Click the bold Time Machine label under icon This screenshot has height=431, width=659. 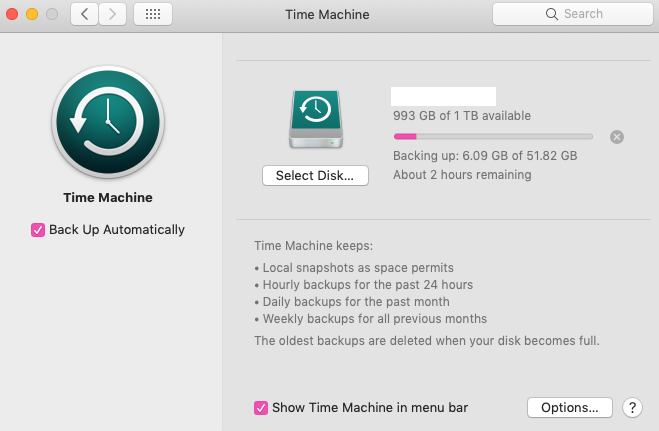(x=108, y=197)
